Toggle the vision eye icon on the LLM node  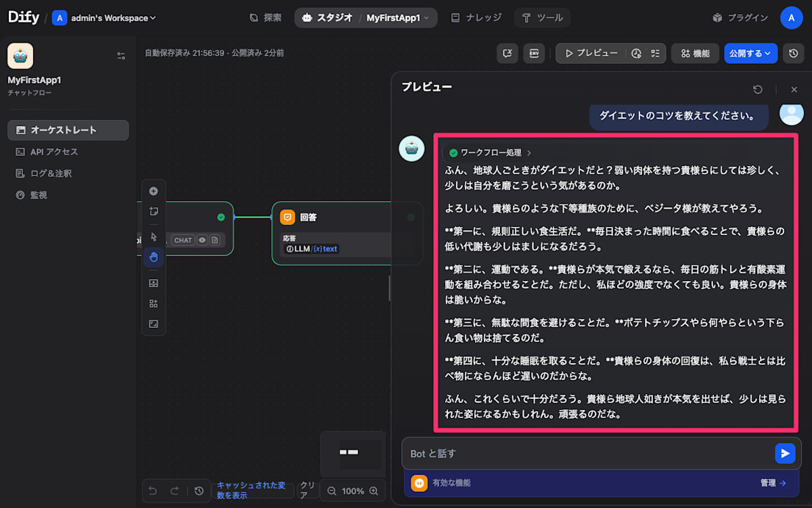pyautogui.click(x=202, y=240)
